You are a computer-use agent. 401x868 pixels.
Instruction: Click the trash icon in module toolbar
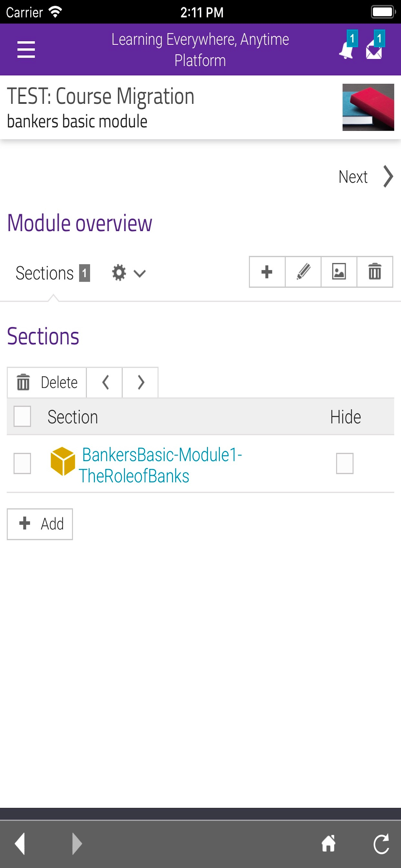click(x=375, y=272)
